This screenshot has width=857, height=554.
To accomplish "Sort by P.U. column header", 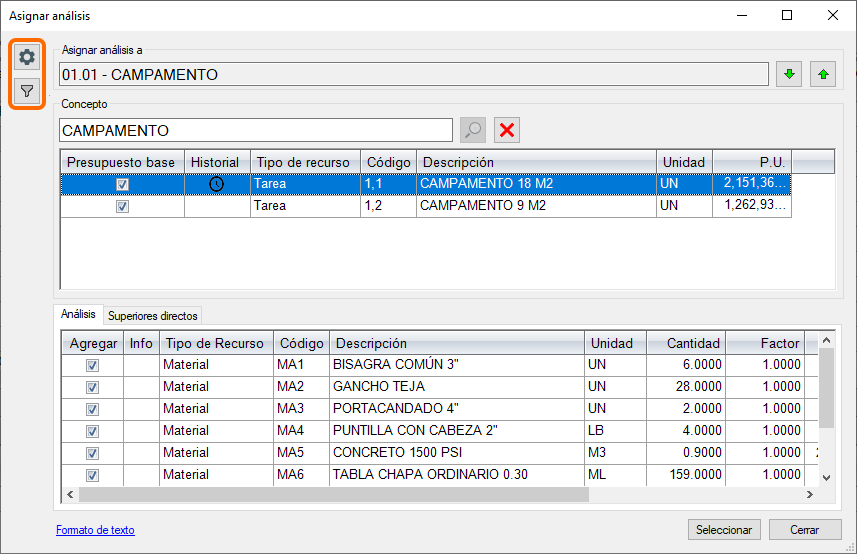I will coord(752,162).
